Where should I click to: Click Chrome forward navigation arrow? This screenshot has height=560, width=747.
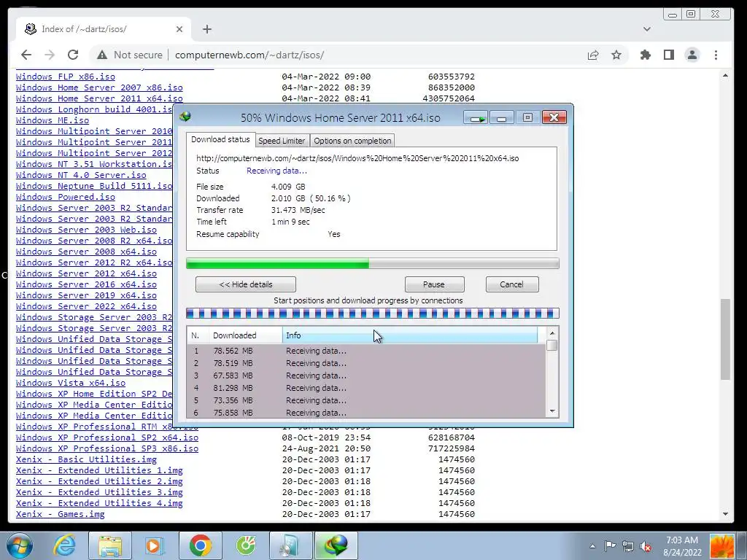click(50, 55)
